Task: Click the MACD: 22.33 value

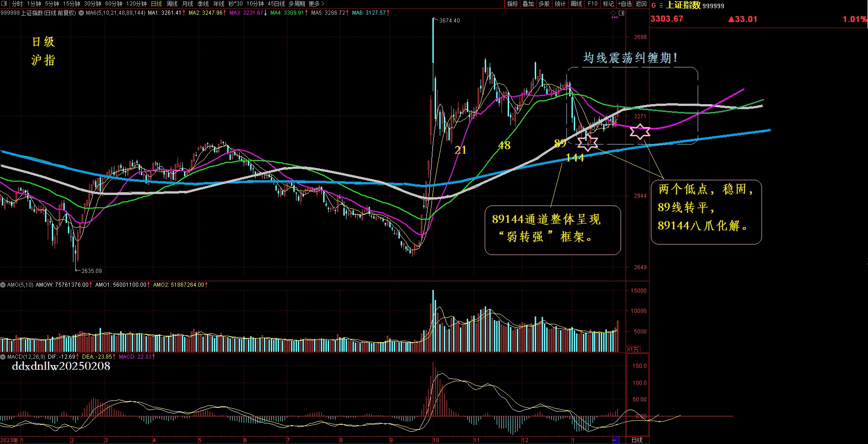Action: [x=136, y=357]
